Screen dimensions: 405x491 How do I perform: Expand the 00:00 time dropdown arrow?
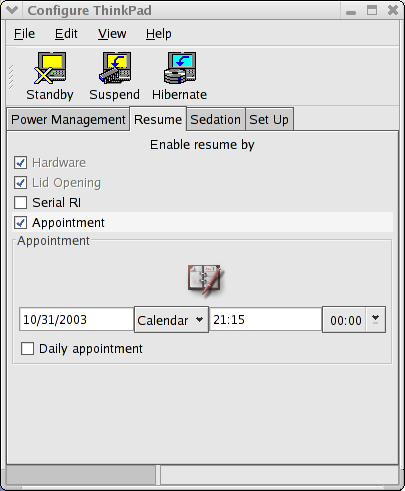375,319
